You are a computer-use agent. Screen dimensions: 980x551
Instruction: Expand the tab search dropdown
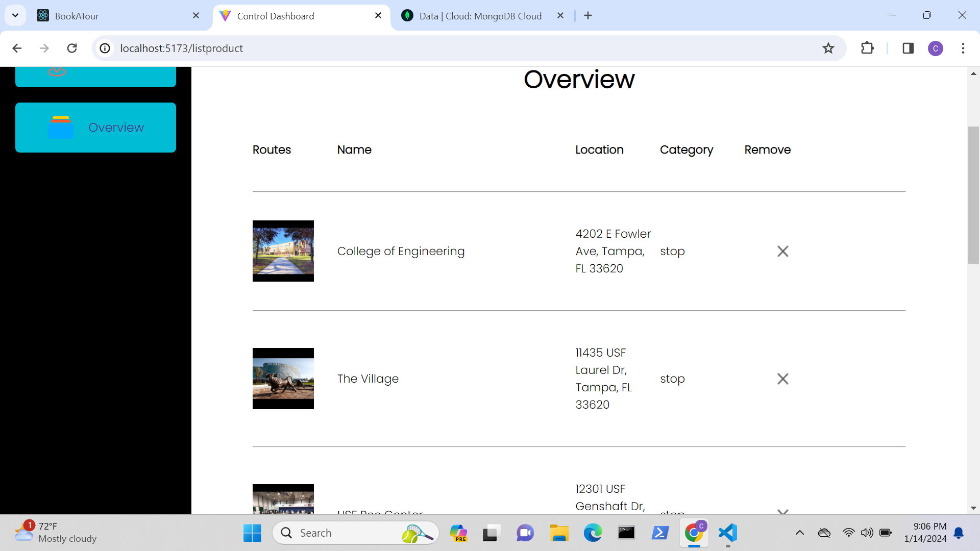pyautogui.click(x=15, y=15)
